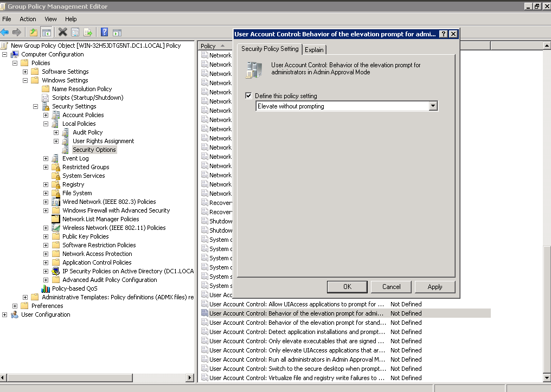This screenshot has width=551, height=392.
Task: Select User Rights Assignment in the tree
Action: pyautogui.click(x=103, y=141)
